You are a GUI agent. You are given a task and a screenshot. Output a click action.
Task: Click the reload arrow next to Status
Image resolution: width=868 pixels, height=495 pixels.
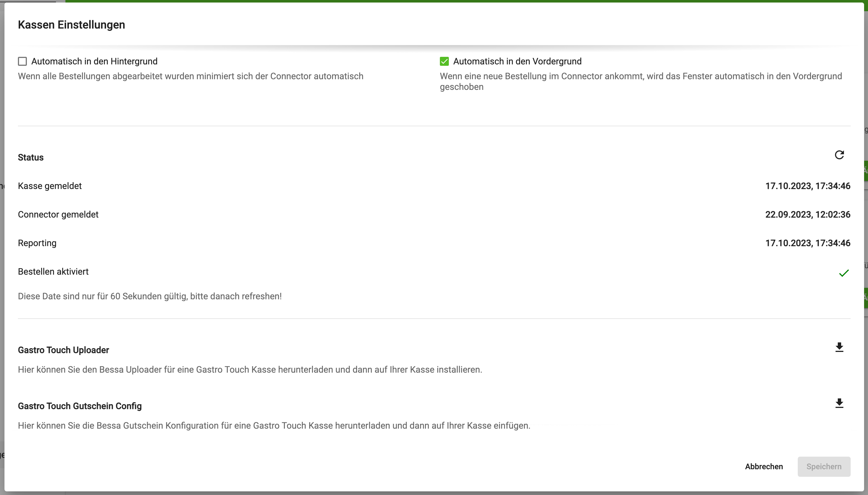click(x=839, y=155)
